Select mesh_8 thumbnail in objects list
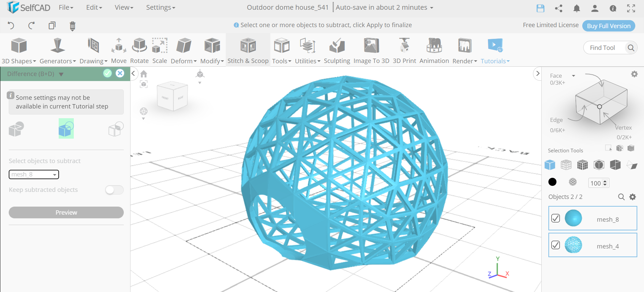The image size is (644, 292). 573,218
